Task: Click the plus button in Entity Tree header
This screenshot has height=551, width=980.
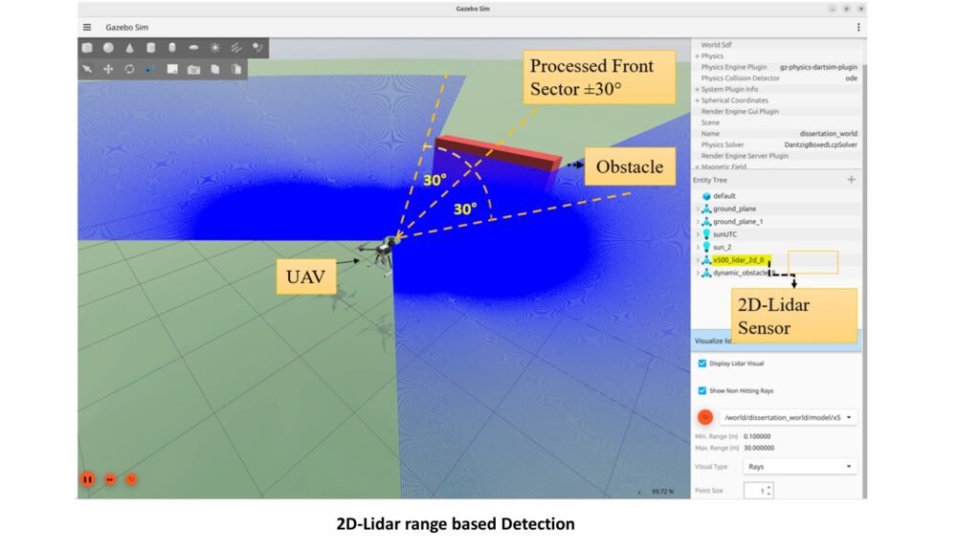Action: [x=851, y=180]
